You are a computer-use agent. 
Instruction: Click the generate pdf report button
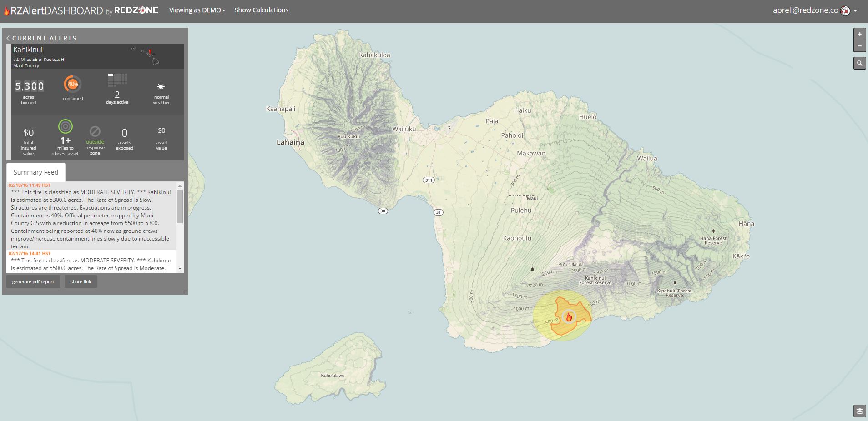pos(33,282)
